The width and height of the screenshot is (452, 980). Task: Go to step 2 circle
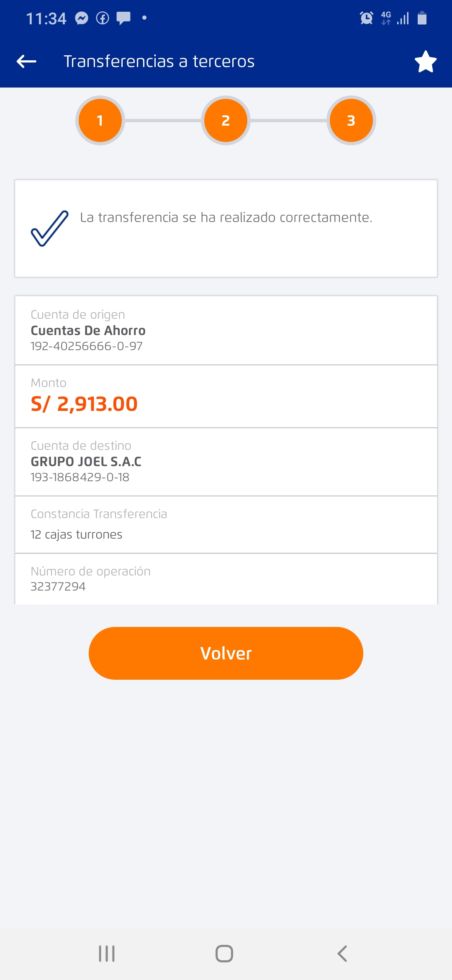pyautogui.click(x=226, y=121)
